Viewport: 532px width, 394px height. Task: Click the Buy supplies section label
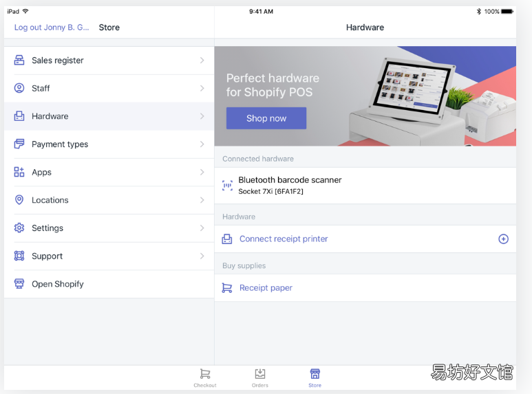(x=244, y=265)
